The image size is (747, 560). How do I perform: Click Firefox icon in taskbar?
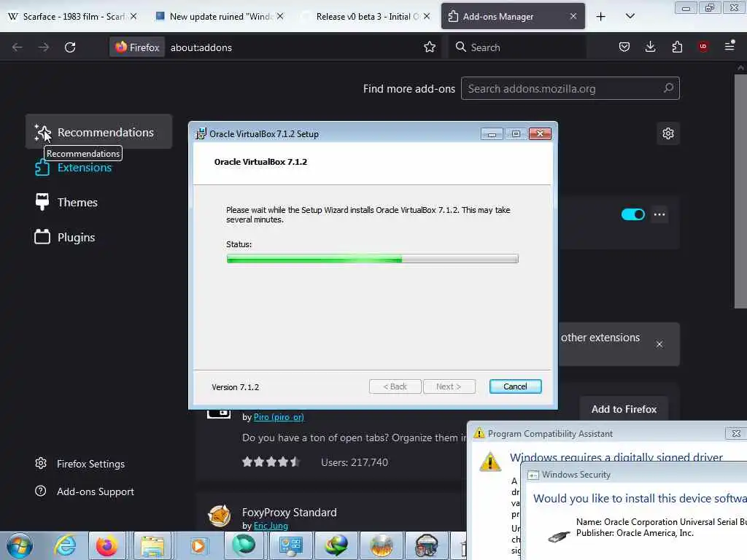click(107, 545)
